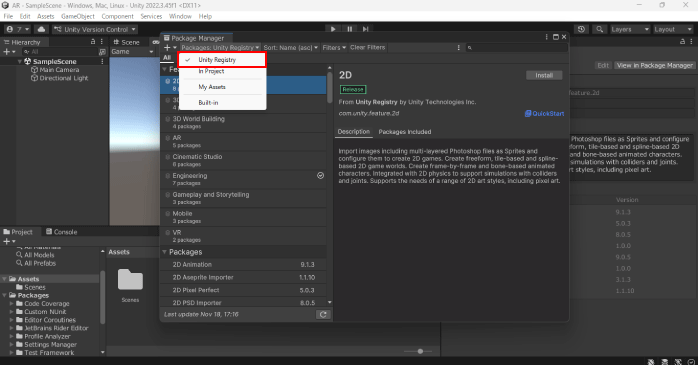Start Play mode with the play button
This screenshot has width=698, height=365.
[x=333, y=29]
